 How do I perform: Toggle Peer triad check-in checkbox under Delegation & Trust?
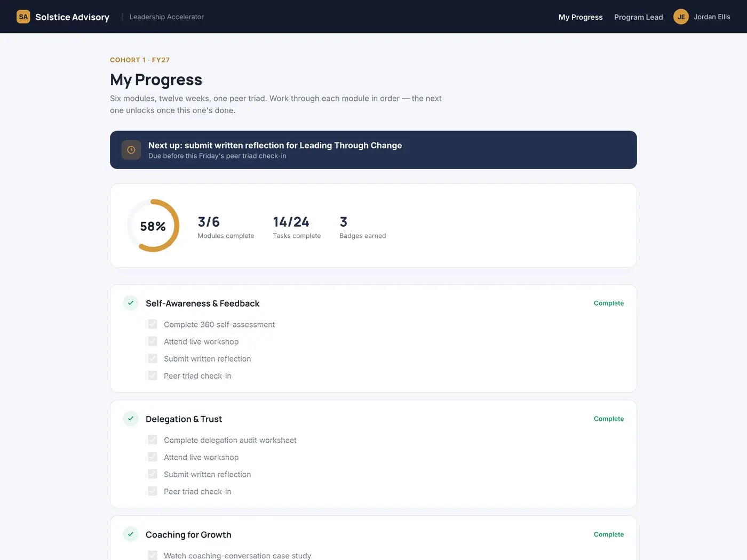(153, 491)
